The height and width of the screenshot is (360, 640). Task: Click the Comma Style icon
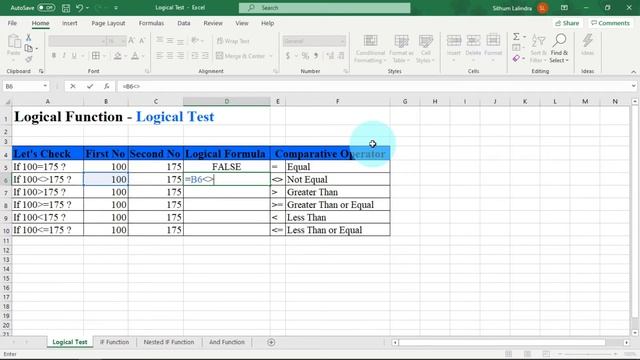tap(316, 56)
